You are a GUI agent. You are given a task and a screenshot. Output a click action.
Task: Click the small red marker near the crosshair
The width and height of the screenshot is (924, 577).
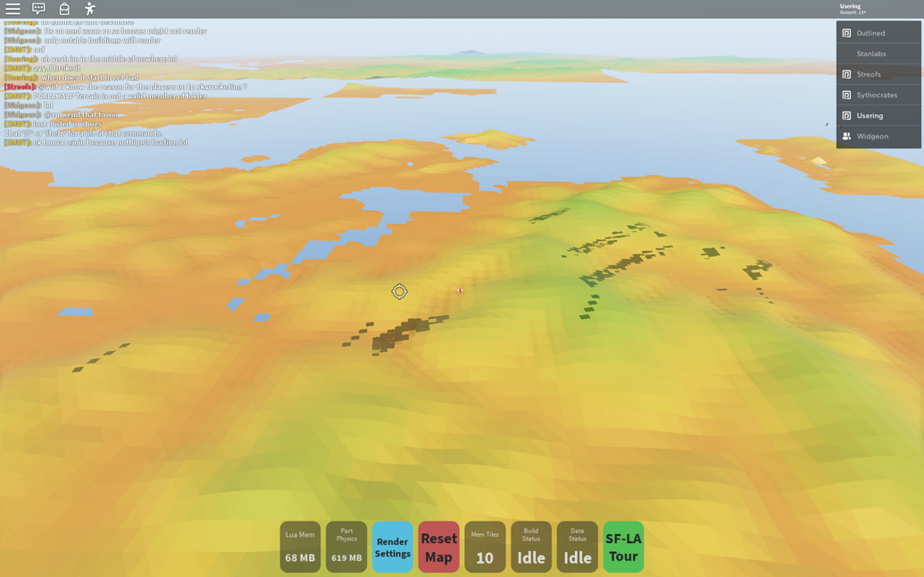(x=461, y=289)
